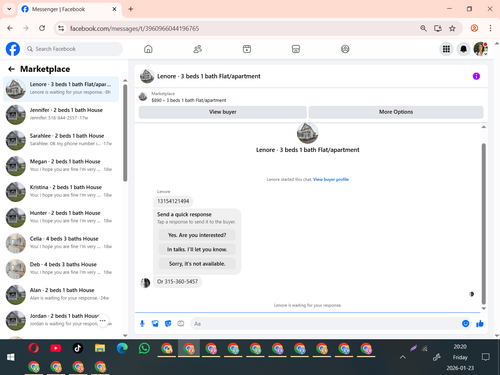This screenshot has width=500, height=375.
Task: Open the Friends icon in top bar
Action: (198, 49)
